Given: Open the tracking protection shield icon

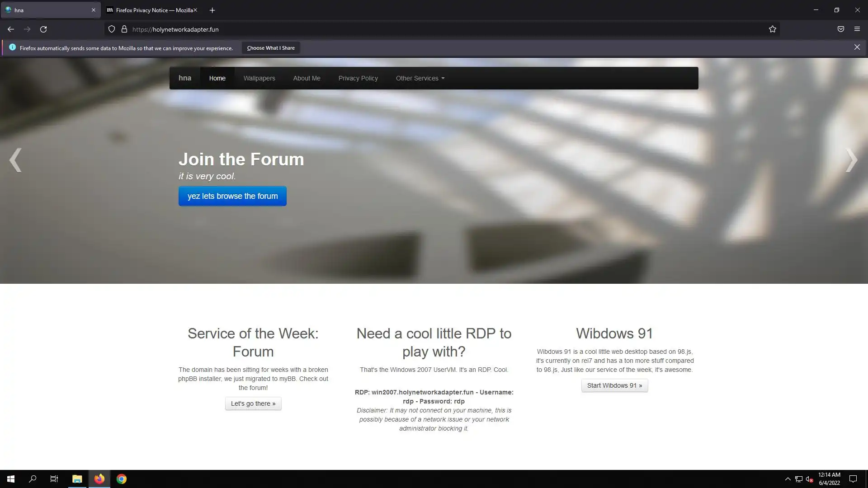Looking at the screenshot, I should [x=112, y=29].
